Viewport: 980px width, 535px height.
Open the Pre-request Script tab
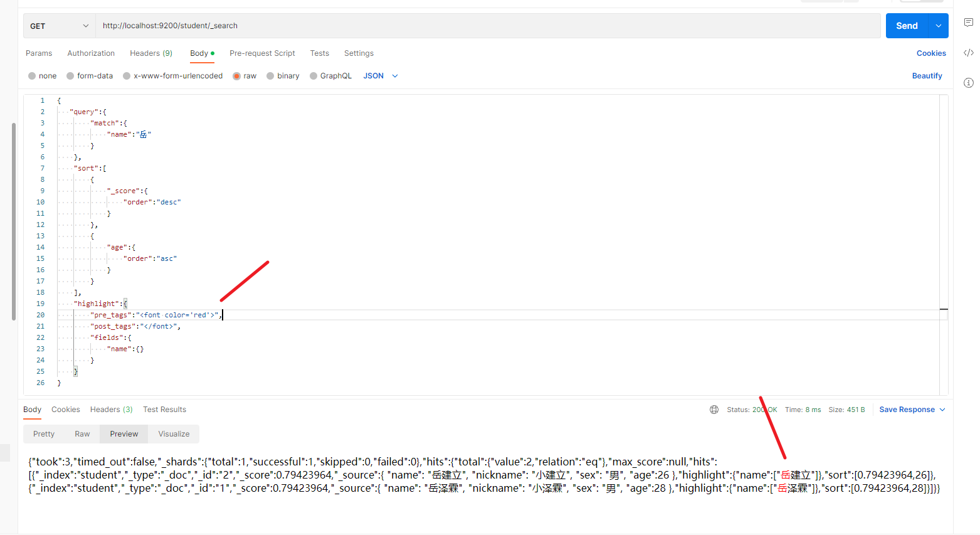click(x=262, y=53)
